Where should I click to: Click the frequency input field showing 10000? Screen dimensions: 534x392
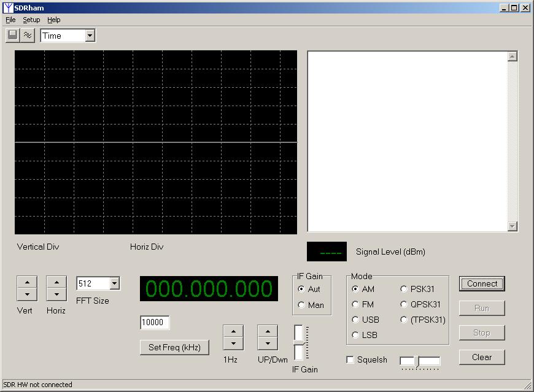click(x=155, y=323)
